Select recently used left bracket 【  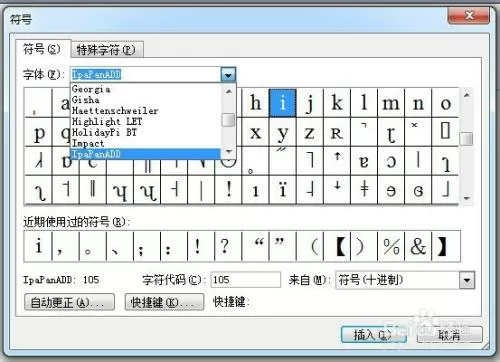point(337,247)
